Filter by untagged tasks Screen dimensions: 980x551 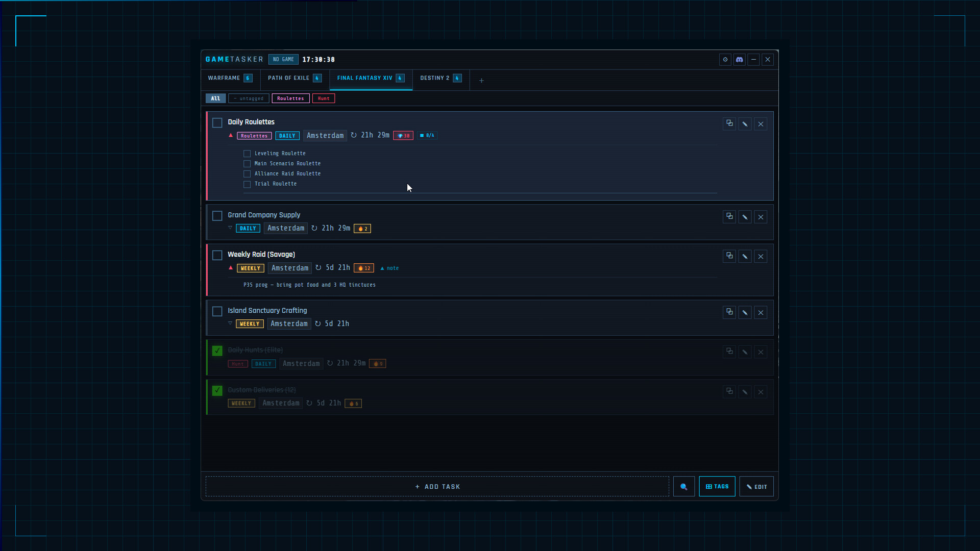(249, 98)
